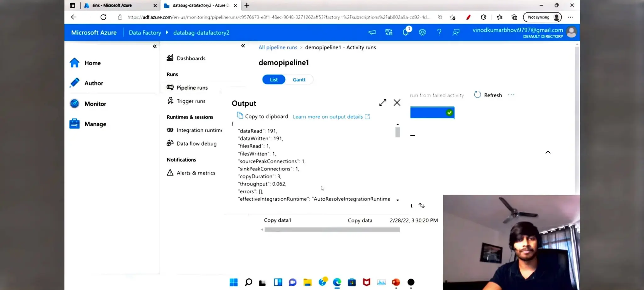Open Integration runtimes menu item
Viewport: 644px width, 290px height.
coord(194,130)
